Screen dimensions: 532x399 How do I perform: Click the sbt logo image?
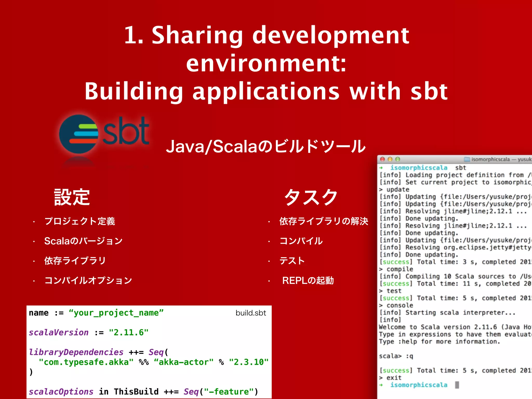pos(104,134)
